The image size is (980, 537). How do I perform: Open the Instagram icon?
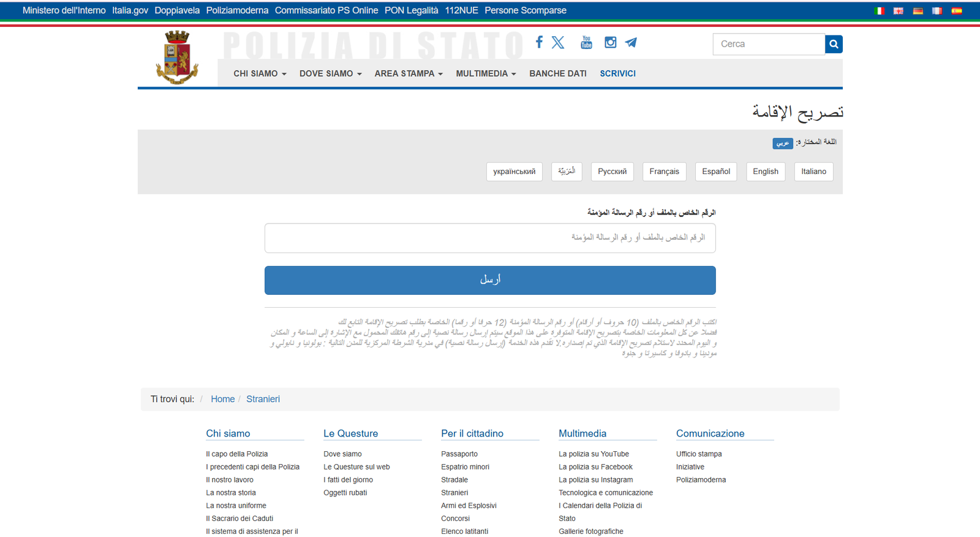610,42
